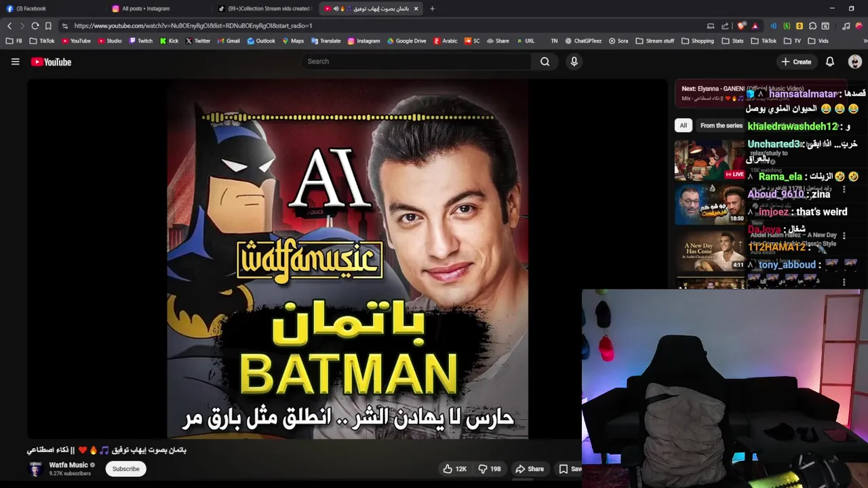Screen dimensions: 868x488
Task: Expand the TikTok bookmarks folder beside FB
Action: [x=42, y=41]
